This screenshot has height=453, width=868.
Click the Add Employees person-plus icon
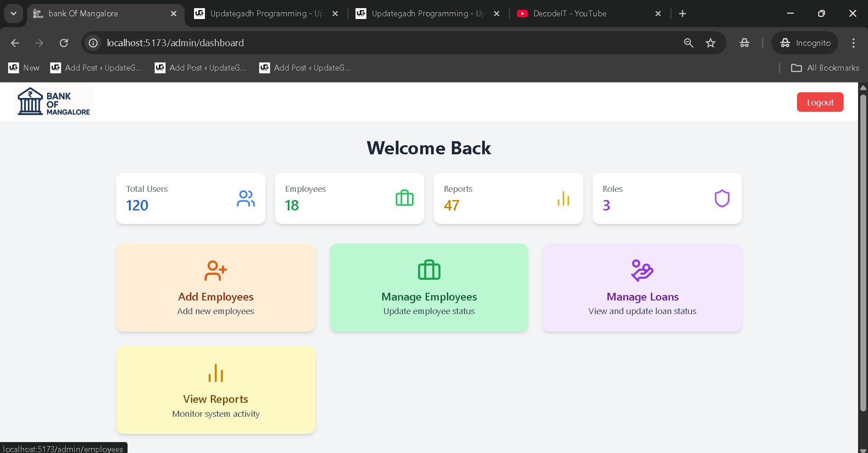click(x=215, y=270)
